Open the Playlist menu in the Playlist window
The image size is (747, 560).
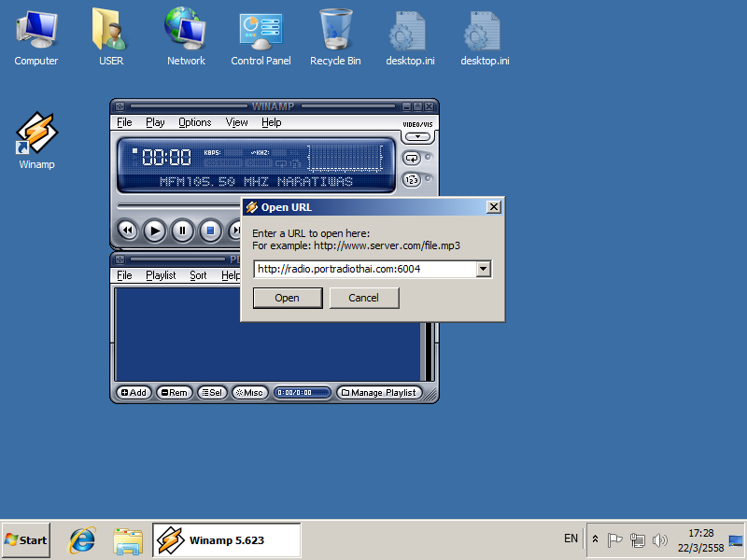coord(161,275)
